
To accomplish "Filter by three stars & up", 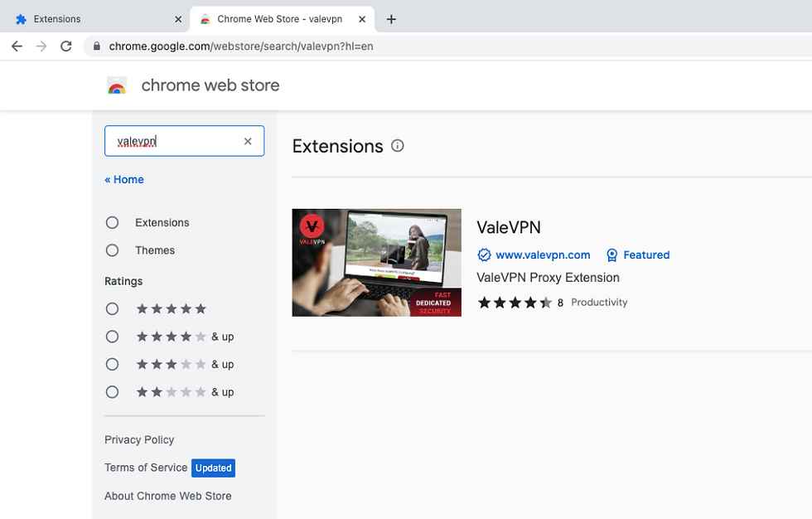I will click(x=112, y=365).
